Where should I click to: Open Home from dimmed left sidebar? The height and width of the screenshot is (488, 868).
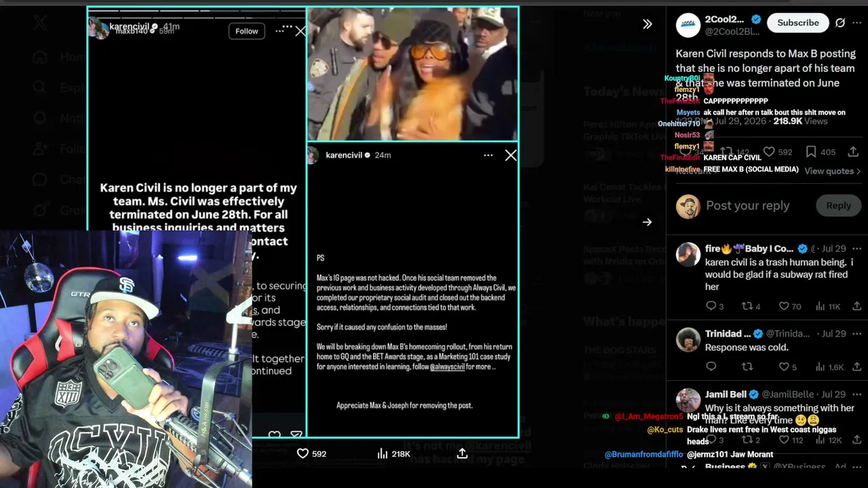60,57
